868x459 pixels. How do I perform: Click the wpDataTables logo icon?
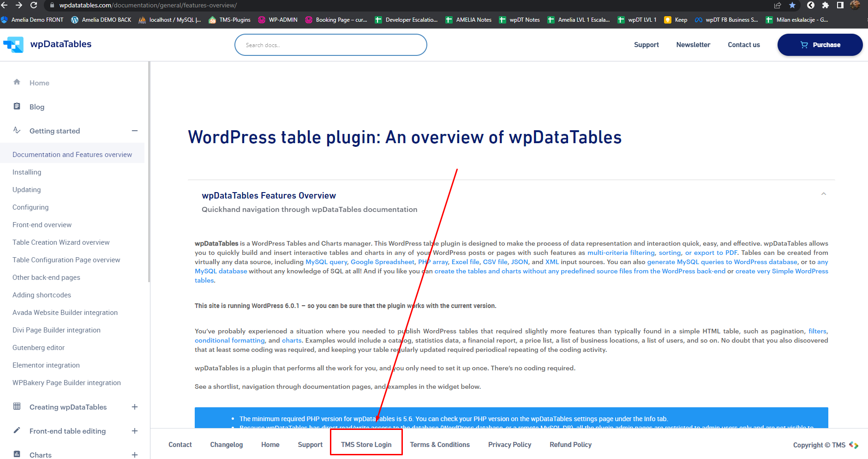point(13,44)
